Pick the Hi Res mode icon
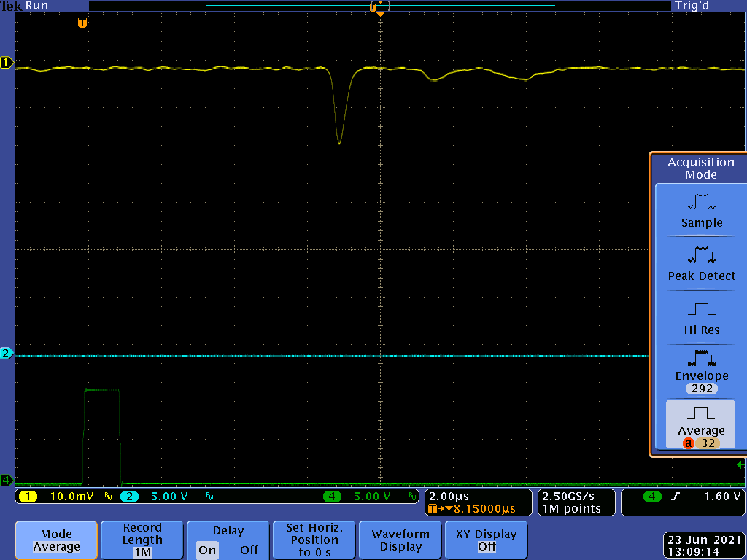This screenshot has width=747, height=560. tap(701, 309)
